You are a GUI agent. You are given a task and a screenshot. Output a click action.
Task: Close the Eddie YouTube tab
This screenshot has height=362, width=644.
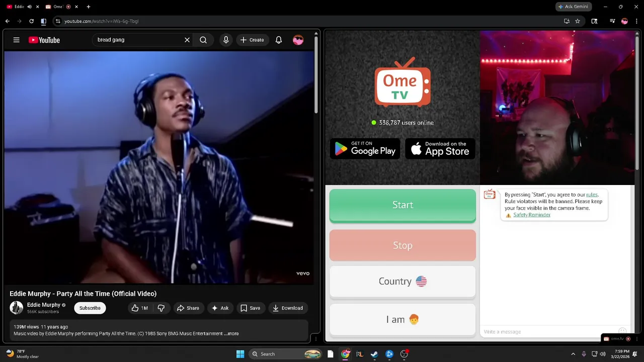37,7
